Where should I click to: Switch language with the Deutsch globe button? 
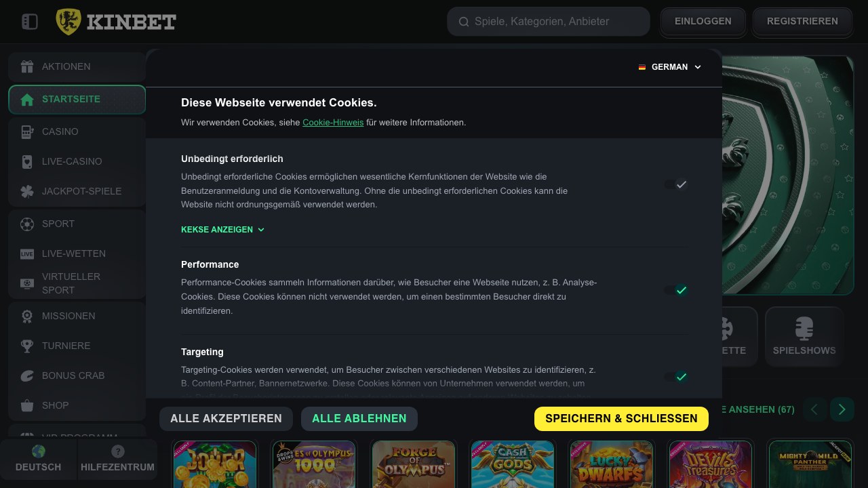[x=39, y=459]
